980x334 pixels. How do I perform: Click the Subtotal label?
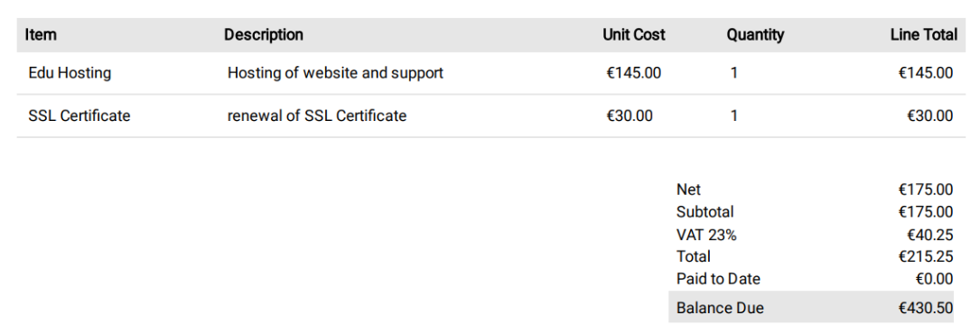(705, 211)
